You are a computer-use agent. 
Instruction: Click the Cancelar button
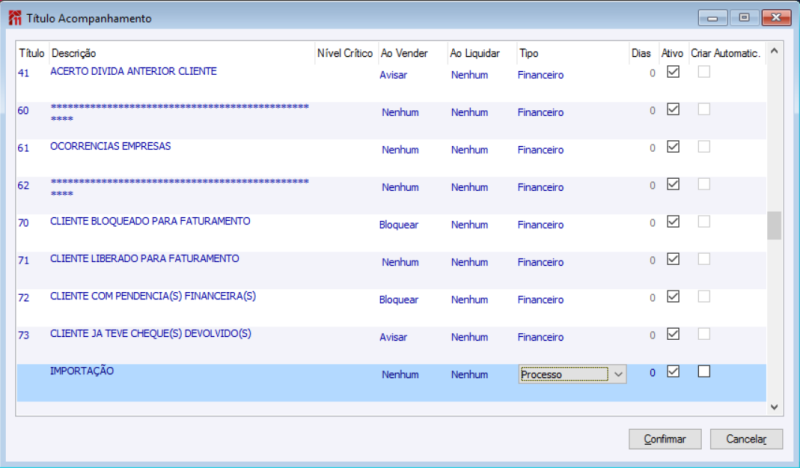[x=746, y=439]
